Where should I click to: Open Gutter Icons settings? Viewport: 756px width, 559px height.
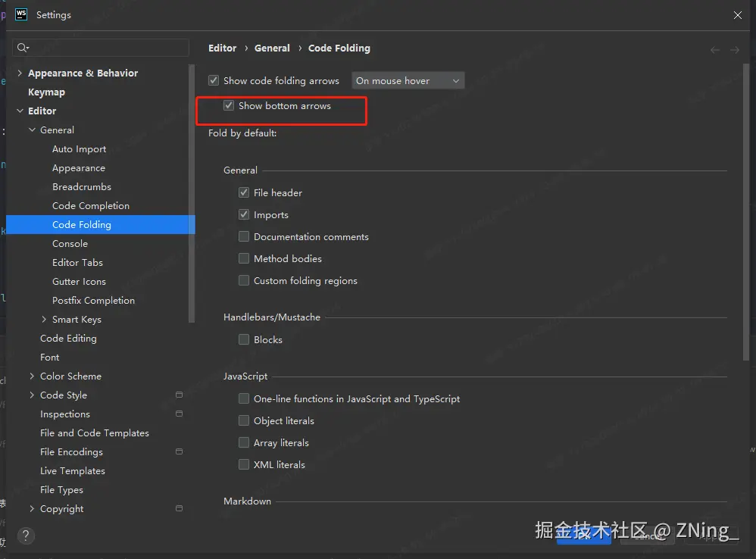79,282
